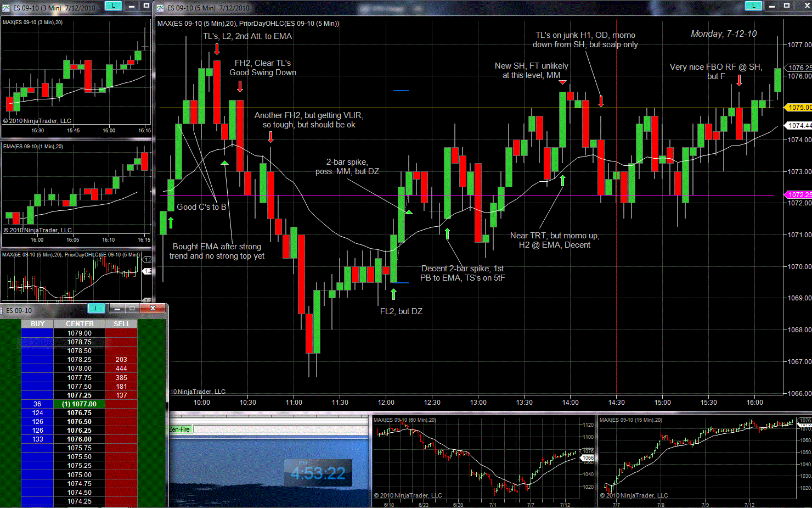The width and height of the screenshot is (812, 508).
Task: Click the chart icon in the 3 Min title bar
Action: click(x=6, y=8)
